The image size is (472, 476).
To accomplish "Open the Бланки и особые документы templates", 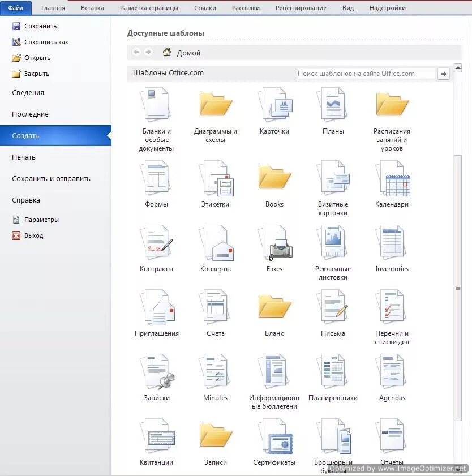I will 156,119.
